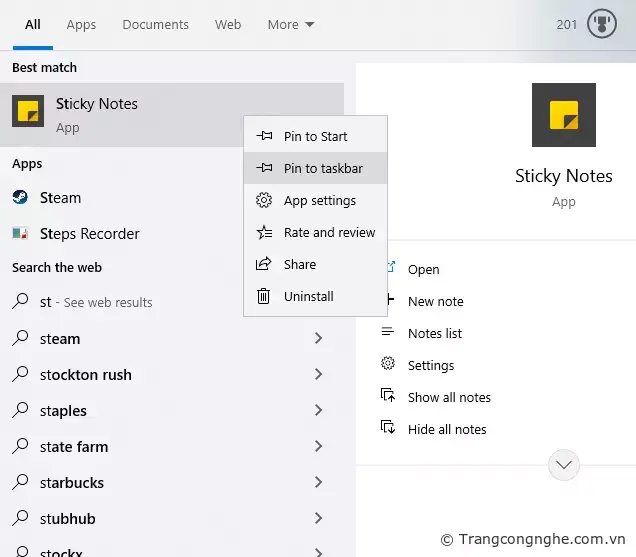The image size is (636, 557).
Task: Click the rewards medal icon at top right
Action: (x=601, y=24)
